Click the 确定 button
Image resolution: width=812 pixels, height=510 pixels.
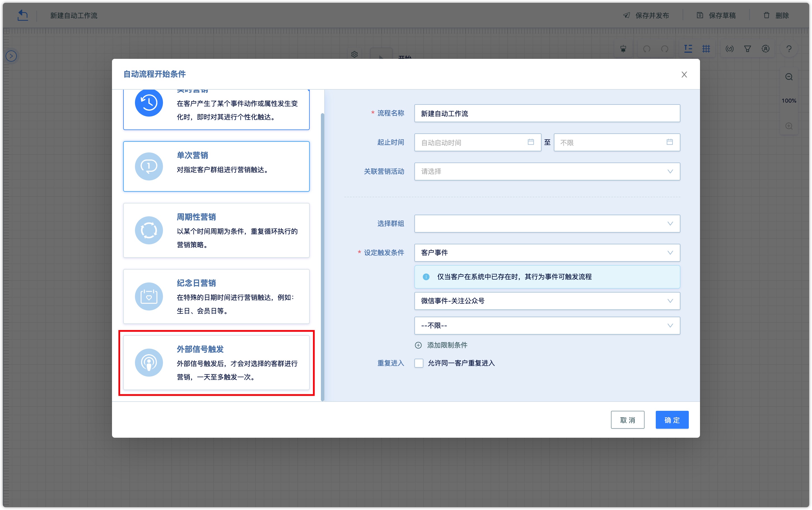(x=672, y=420)
